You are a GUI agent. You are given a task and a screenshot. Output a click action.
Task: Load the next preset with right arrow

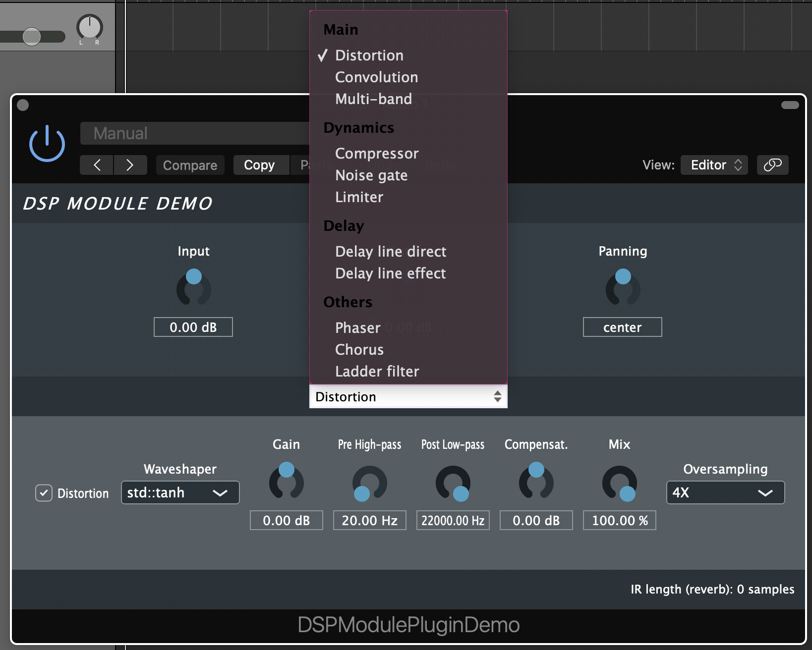130,165
